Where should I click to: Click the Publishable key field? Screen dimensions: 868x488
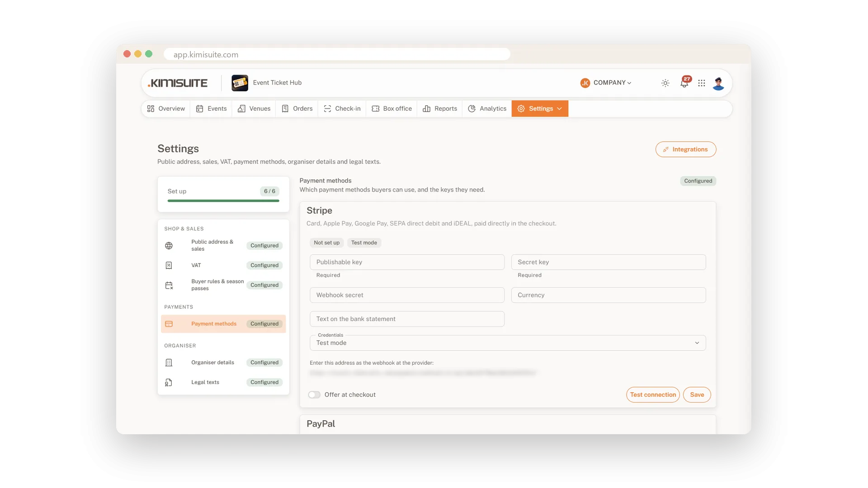pos(407,262)
